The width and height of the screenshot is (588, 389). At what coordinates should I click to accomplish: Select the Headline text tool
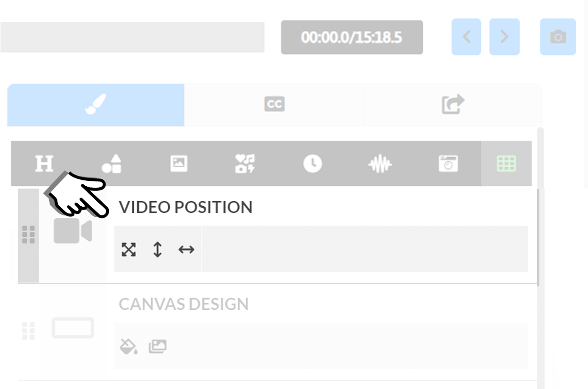coord(44,164)
